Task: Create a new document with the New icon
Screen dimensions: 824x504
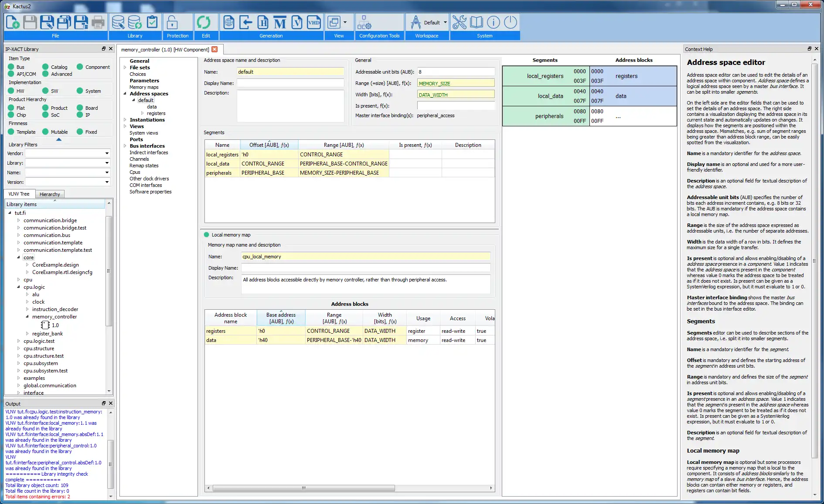Action: [12, 22]
